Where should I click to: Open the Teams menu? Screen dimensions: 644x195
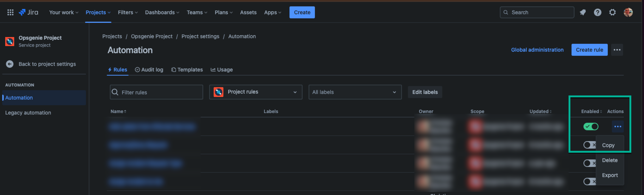[x=197, y=12]
